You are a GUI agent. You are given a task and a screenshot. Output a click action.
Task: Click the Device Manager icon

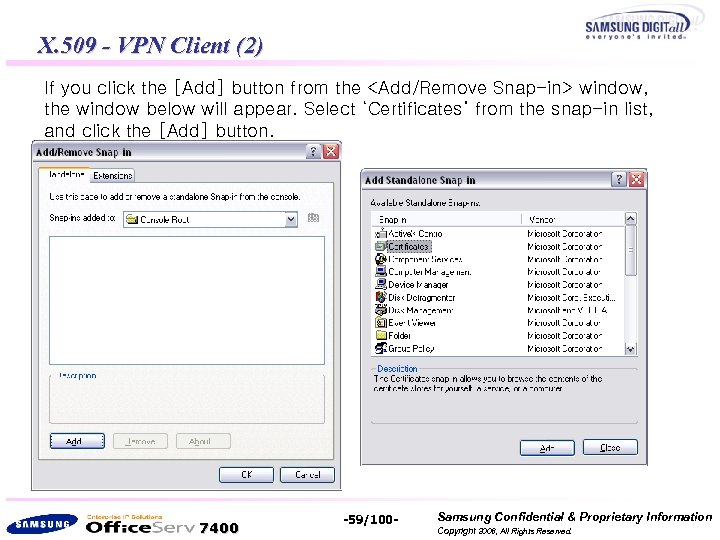(381, 284)
